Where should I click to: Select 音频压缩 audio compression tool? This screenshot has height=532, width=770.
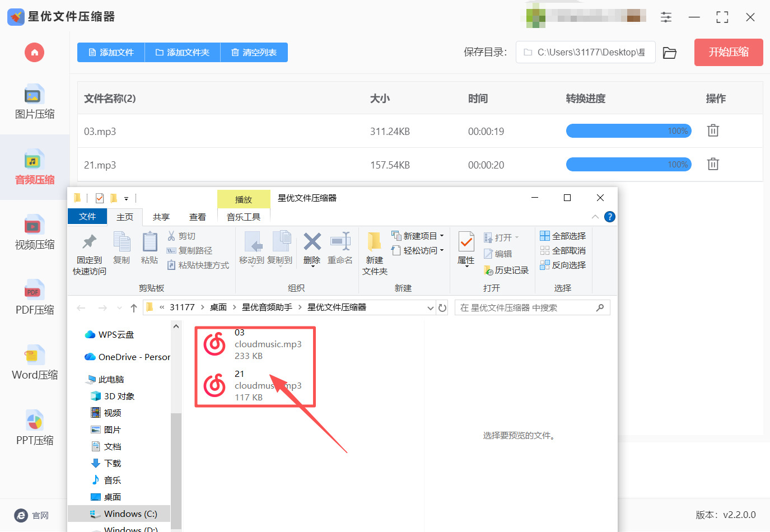point(35,167)
